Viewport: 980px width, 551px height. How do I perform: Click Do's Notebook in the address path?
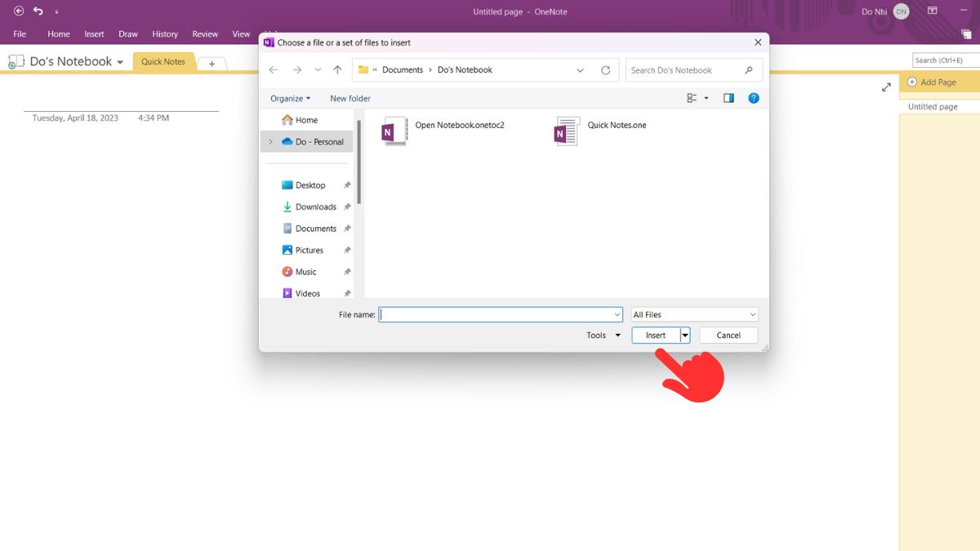(x=465, y=70)
